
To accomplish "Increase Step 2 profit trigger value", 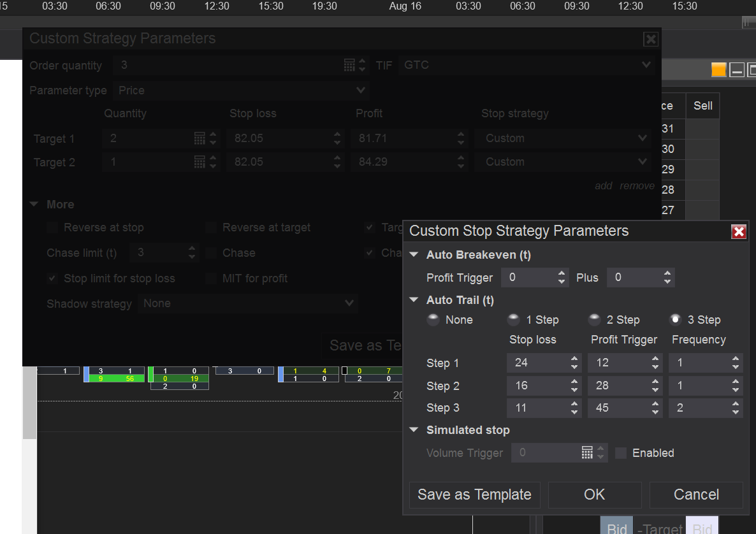I will [655, 382].
